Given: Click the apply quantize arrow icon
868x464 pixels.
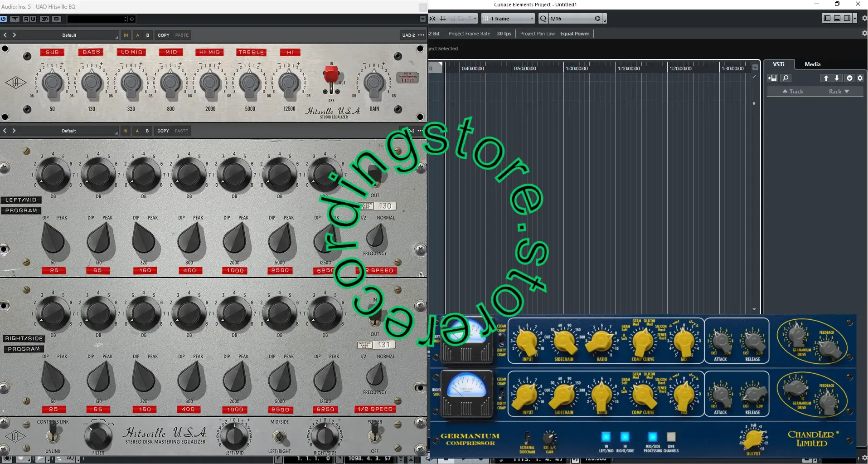Looking at the screenshot, I should [598, 19].
